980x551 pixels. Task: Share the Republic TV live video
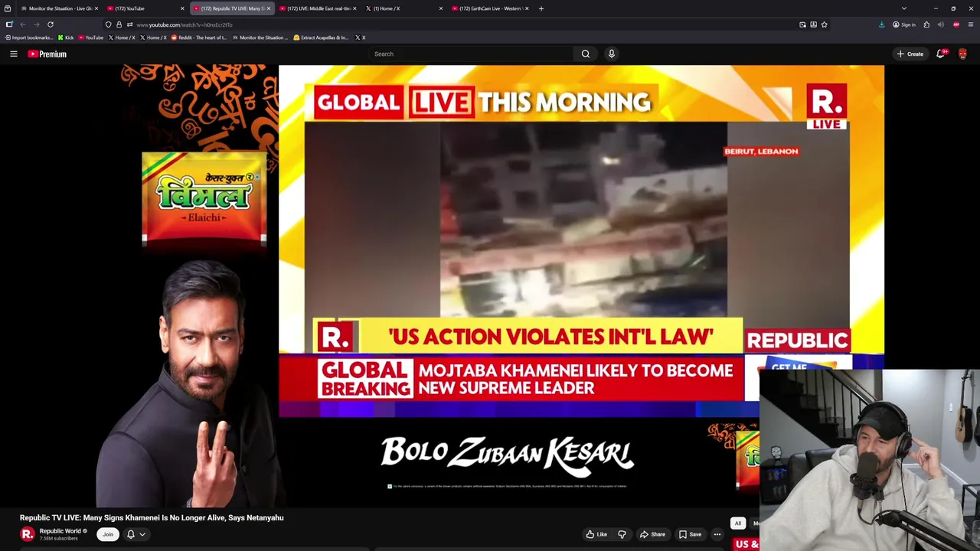[x=652, y=534]
